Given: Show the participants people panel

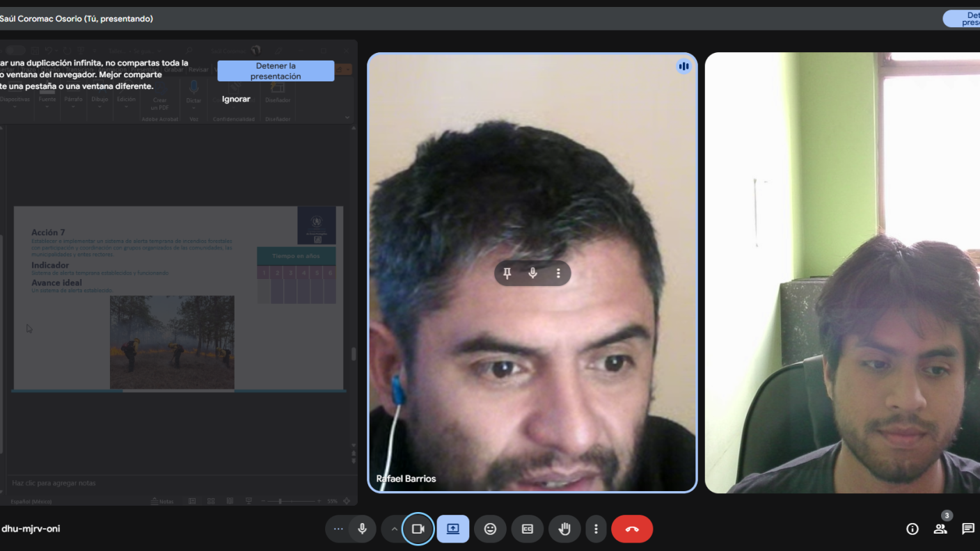Looking at the screenshot, I should tap(940, 529).
